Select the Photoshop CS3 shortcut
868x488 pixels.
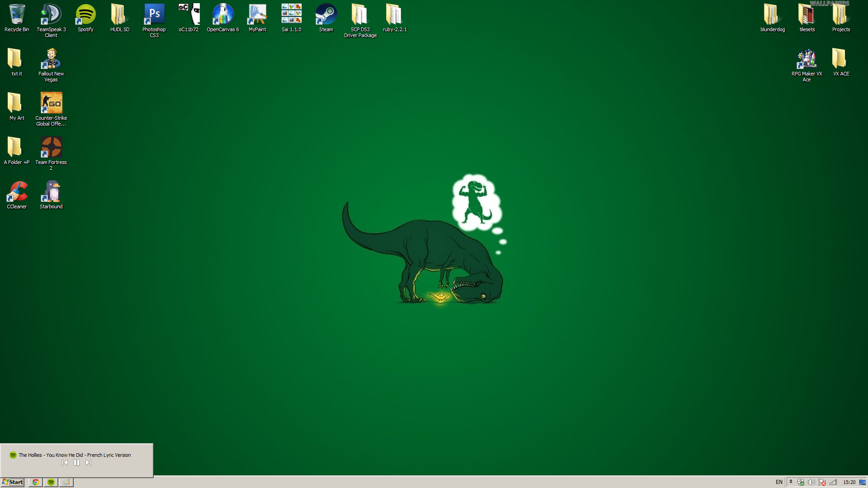pos(154,21)
